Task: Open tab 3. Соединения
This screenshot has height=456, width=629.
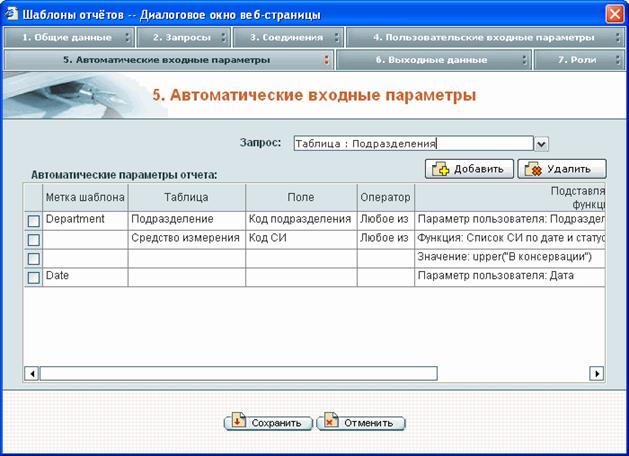Action: pos(288,37)
